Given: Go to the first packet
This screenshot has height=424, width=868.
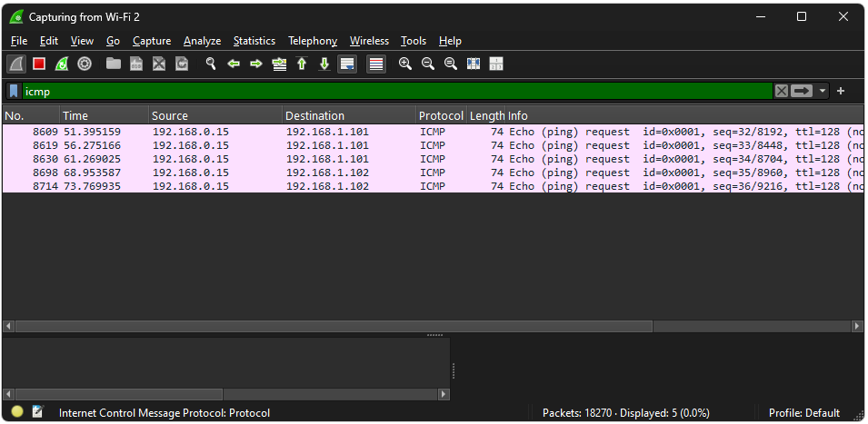Looking at the screenshot, I should (x=302, y=64).
